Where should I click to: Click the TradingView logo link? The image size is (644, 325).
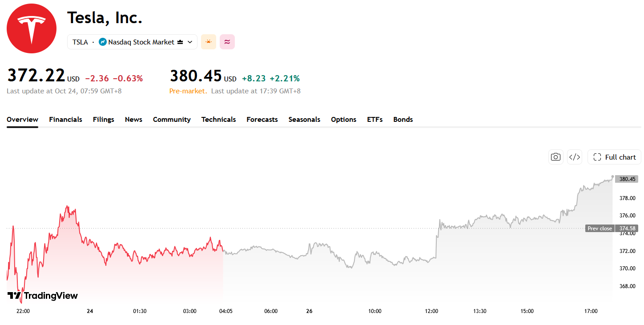tap(43, 296)
